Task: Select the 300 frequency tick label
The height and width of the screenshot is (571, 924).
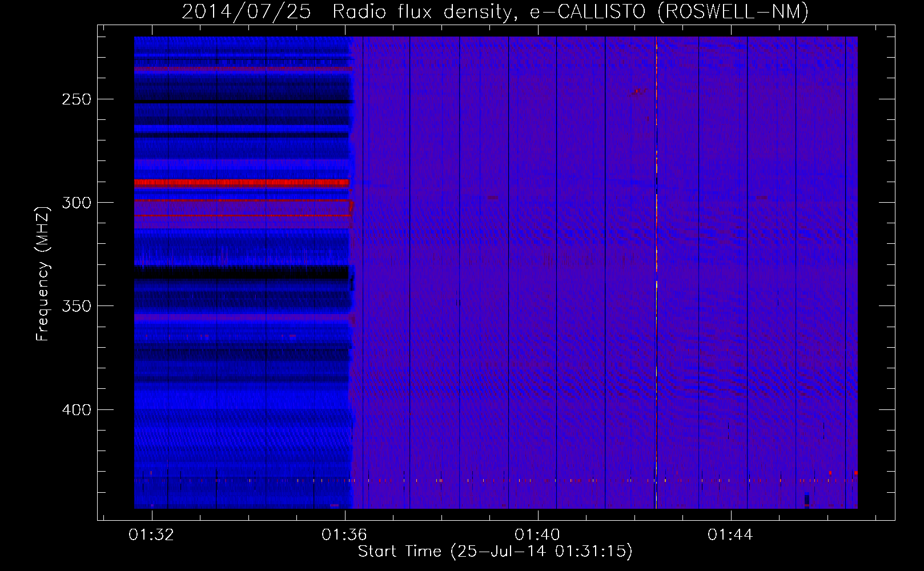Action: (x=76, y=203)
